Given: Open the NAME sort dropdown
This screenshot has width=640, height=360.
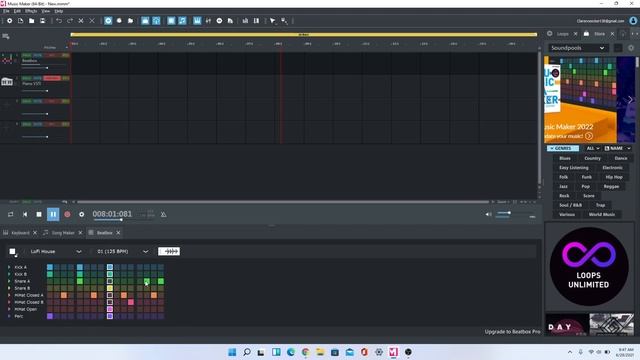Looking at the screenshot, I should click(618, 148).
